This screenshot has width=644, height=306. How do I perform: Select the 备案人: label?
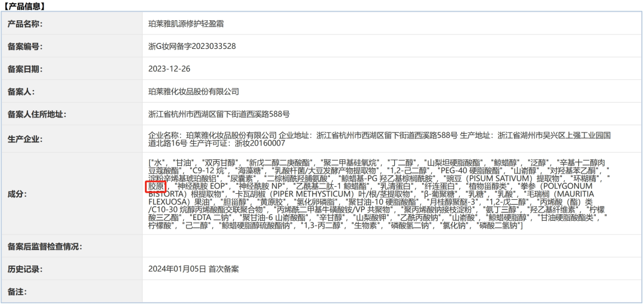(21, 92)
